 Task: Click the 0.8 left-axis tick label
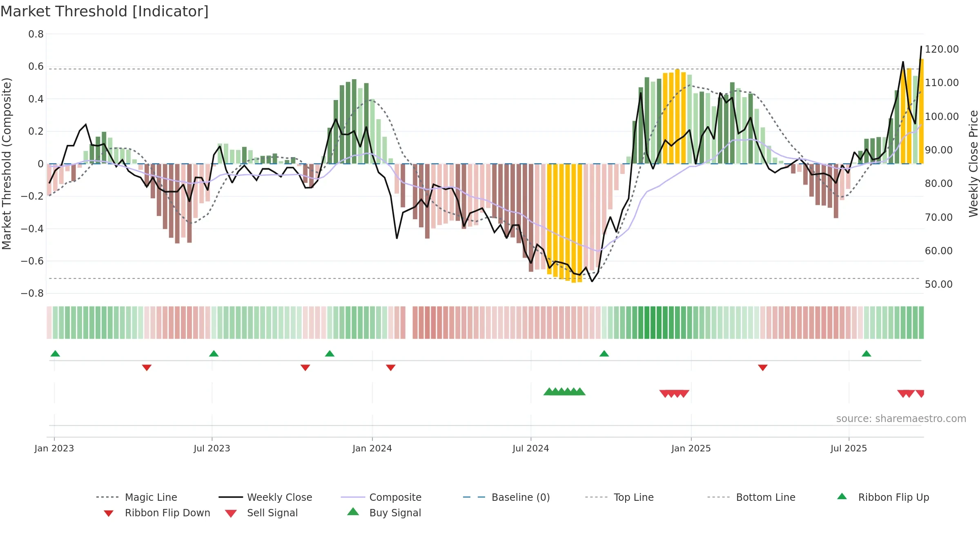[x=36, y=34]
